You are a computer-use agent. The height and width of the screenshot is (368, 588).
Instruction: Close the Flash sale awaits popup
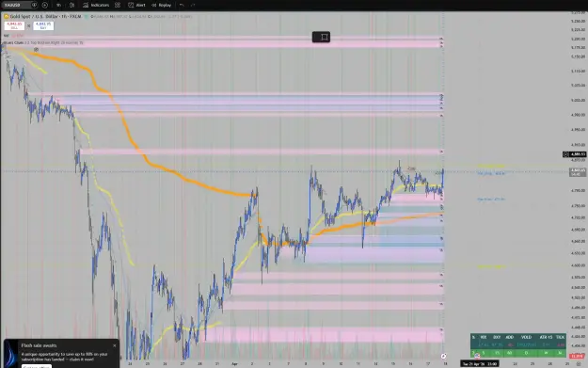tap(115, 345)
